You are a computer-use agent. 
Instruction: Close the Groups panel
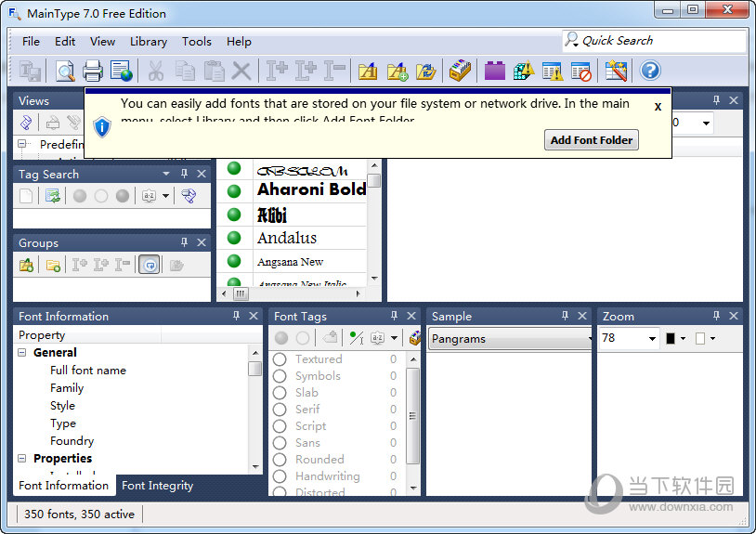tap(202, 242)
